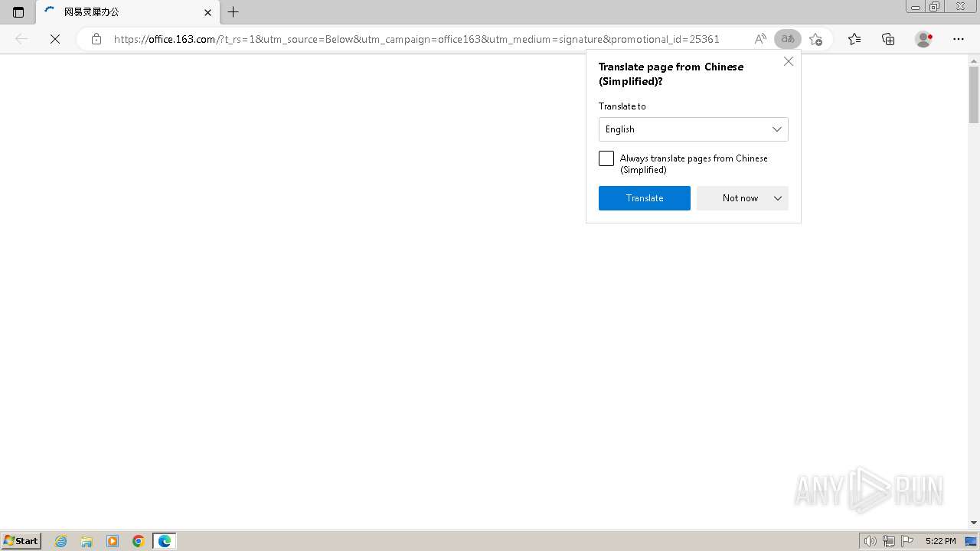Image resolution: width=980 pixels, height=551 pixels.
Task: Open network status tray icon
Action: (889, 541)
